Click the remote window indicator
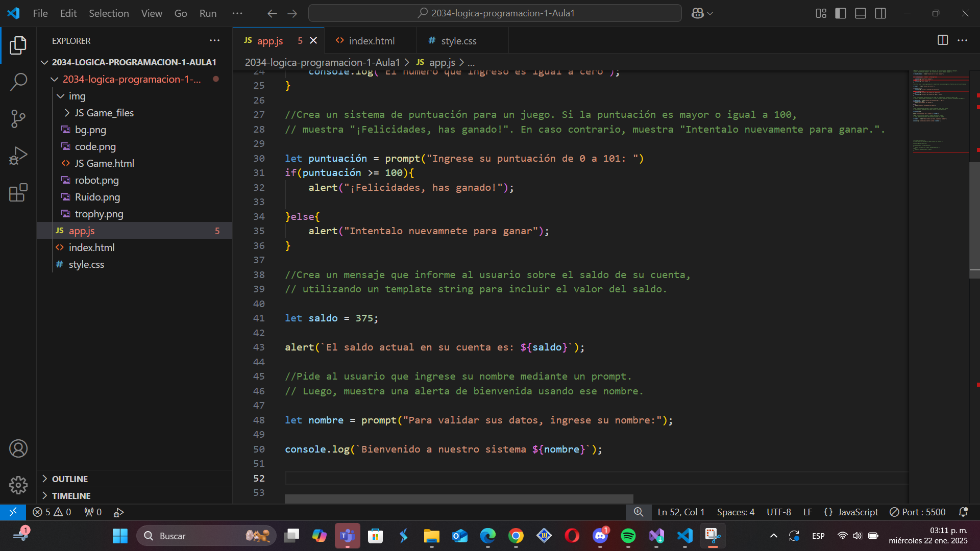 [x=13, y=512]
